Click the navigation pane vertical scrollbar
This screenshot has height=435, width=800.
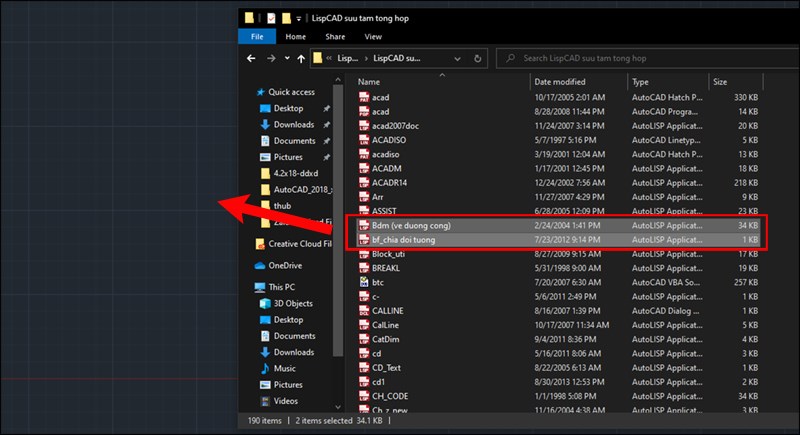click(337, 219)
